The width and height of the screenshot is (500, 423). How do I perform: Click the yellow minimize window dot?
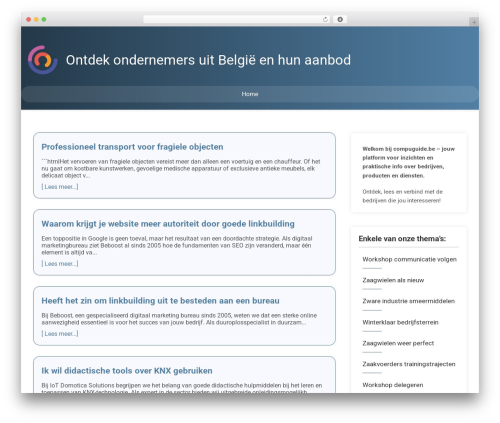pos(36,19)
